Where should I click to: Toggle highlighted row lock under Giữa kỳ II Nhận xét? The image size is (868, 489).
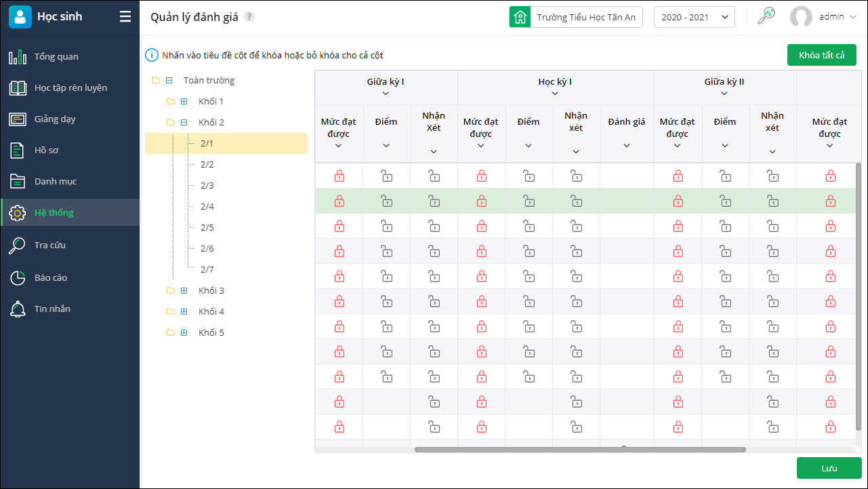772,201
